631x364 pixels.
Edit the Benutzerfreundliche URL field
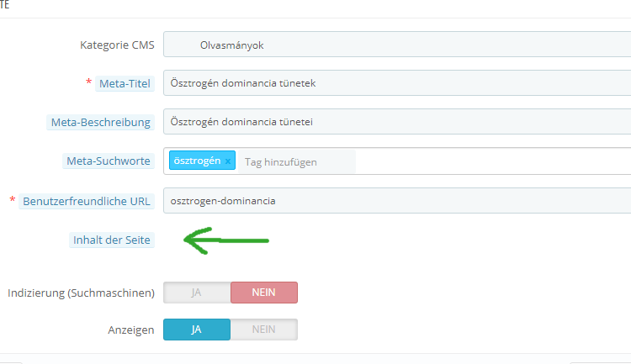coord(395,201)
